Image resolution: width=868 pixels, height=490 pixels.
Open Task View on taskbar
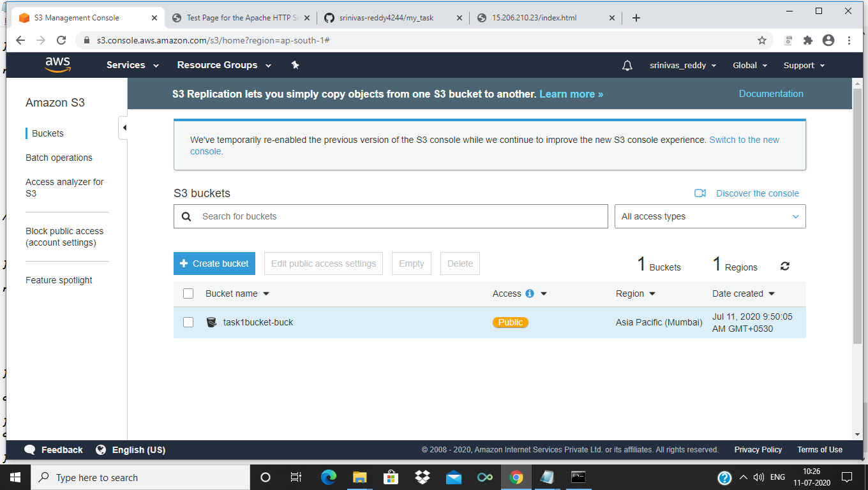click(x=296, y=477)
